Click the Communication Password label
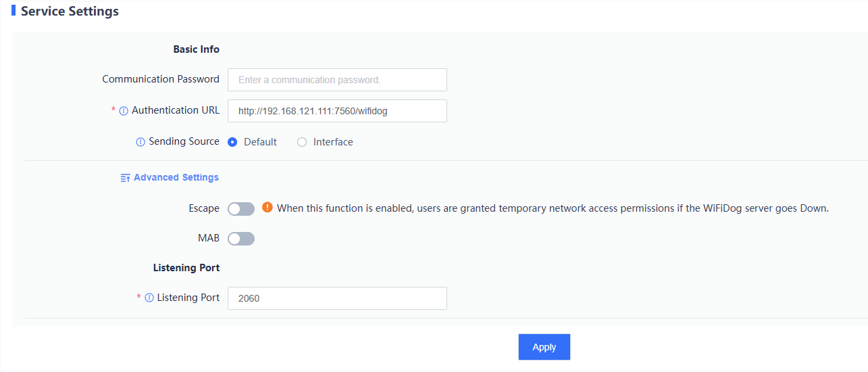 161,79
